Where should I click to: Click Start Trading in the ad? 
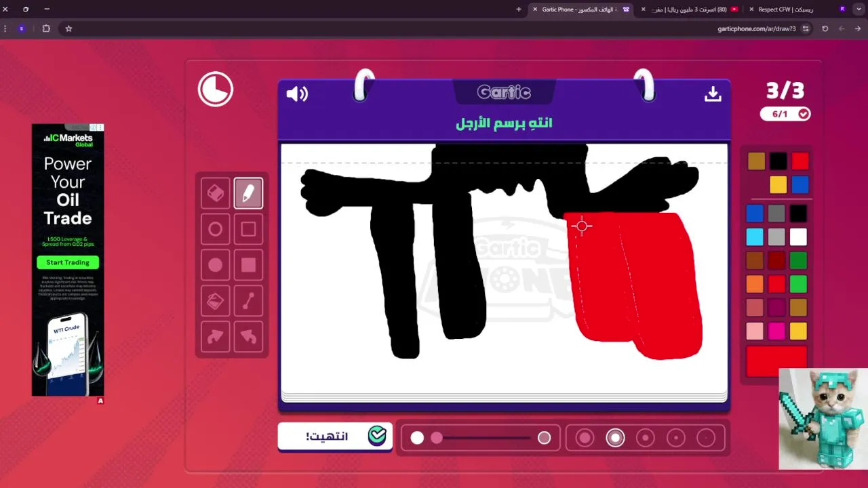click(x=68, y=262)
